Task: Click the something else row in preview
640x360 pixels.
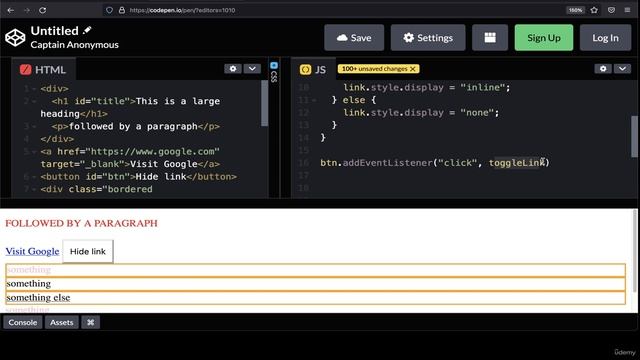Action: (316, 298)
